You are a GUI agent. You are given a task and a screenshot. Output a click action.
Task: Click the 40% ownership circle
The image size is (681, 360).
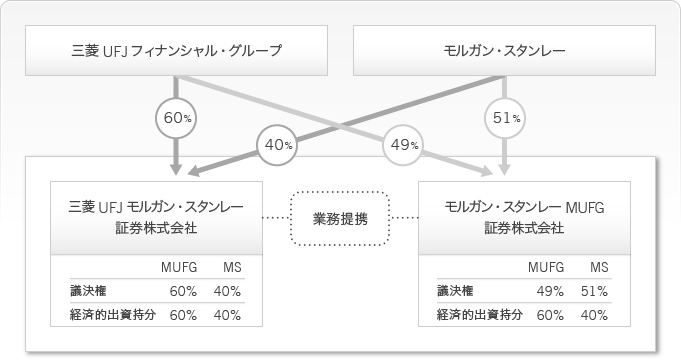(x=277, y=145)
